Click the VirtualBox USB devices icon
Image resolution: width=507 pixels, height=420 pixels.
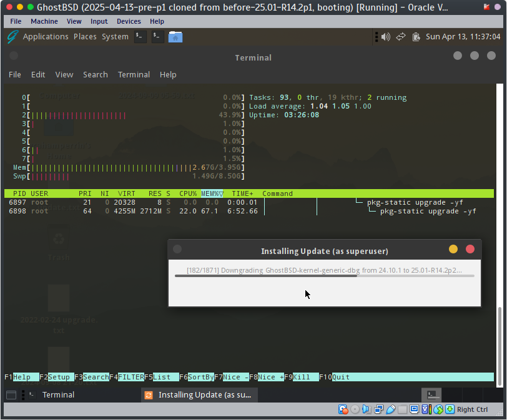pyautogui.click(x=391, y=409)
